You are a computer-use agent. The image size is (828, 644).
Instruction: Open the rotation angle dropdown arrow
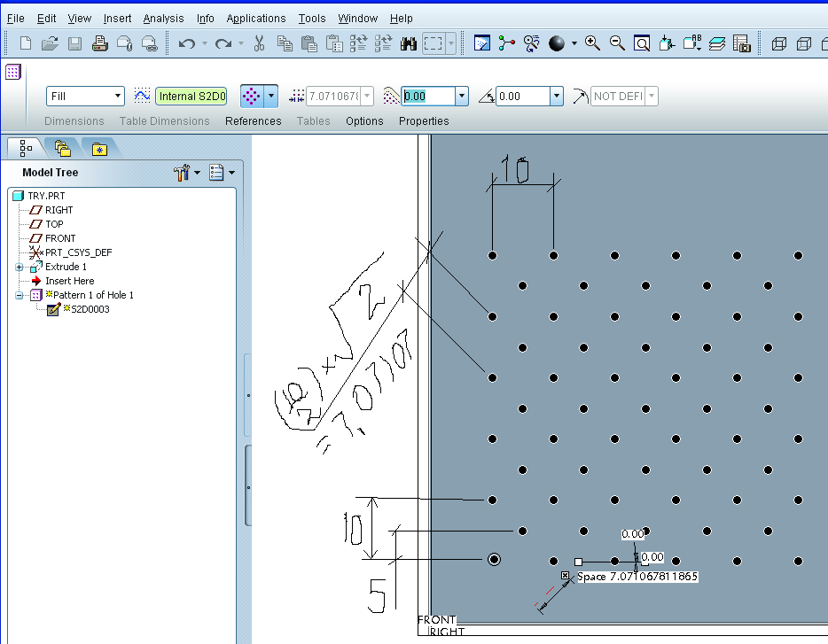(557, 96)
